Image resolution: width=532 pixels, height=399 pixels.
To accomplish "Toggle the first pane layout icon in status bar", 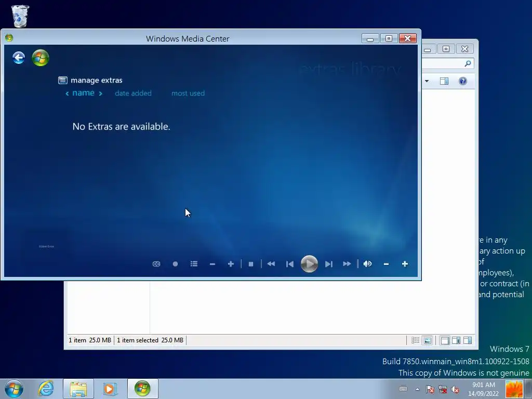I will tap(445, 340).
